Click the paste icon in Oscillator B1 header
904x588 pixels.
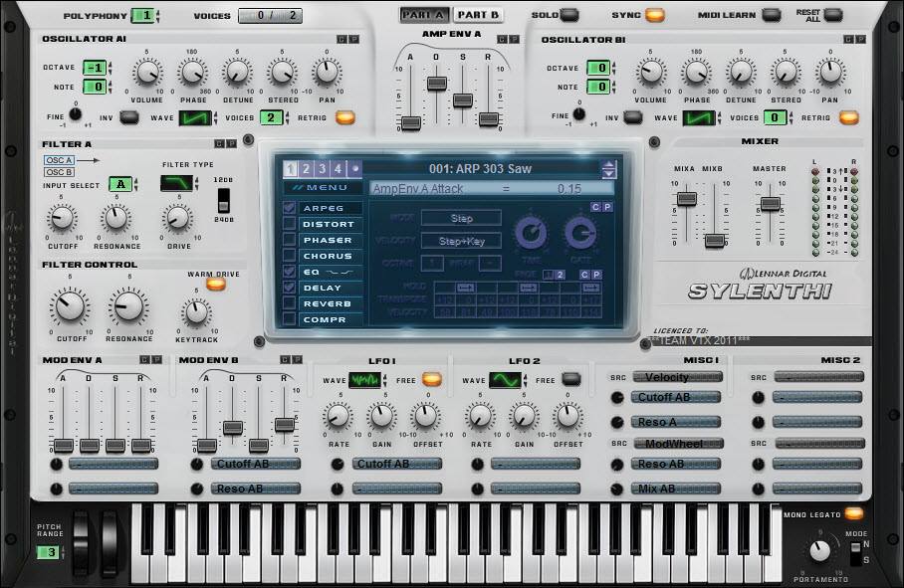pyautogui.click(x=860, y=39)
